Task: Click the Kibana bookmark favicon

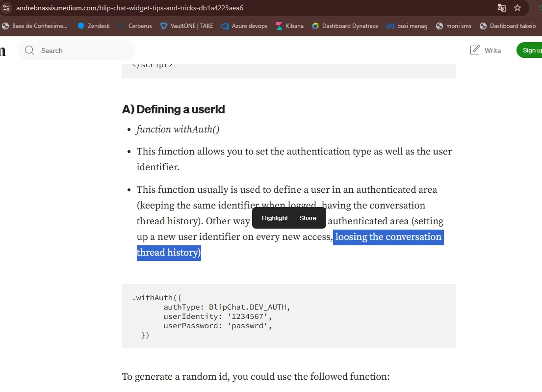Action: click(x=279, y=26)
